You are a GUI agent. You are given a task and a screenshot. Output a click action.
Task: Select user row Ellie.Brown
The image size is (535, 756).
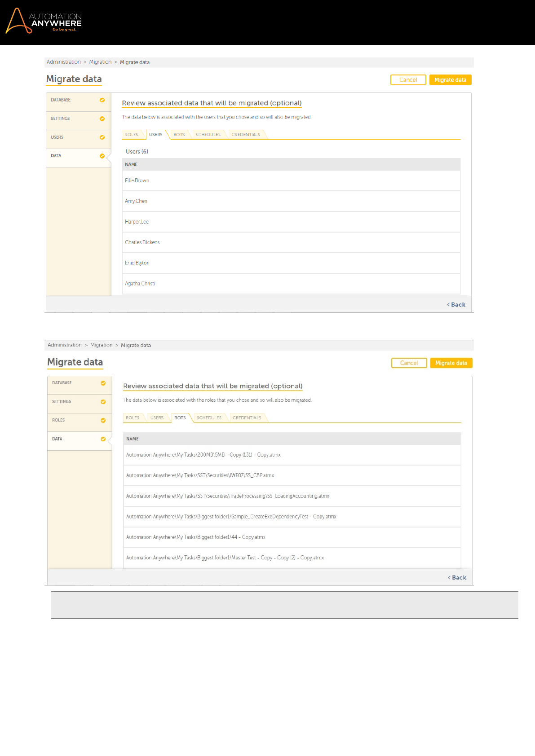pos(291,180)
